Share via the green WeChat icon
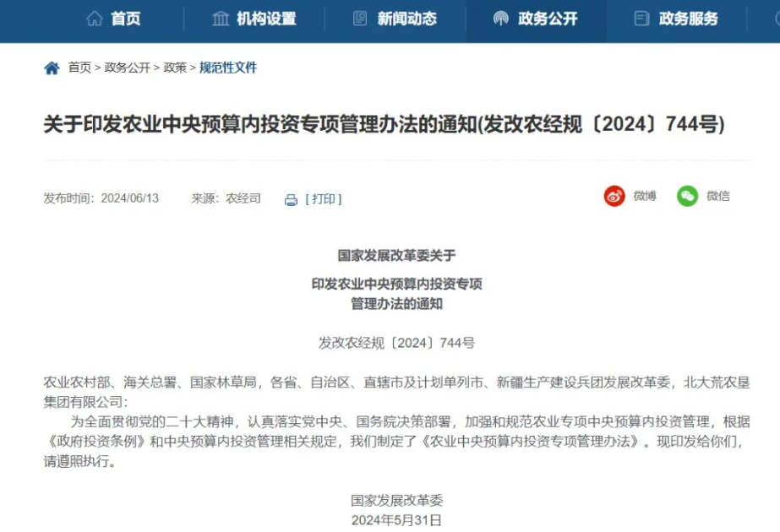This screenshot has height=532, width=780. point(688,196)
